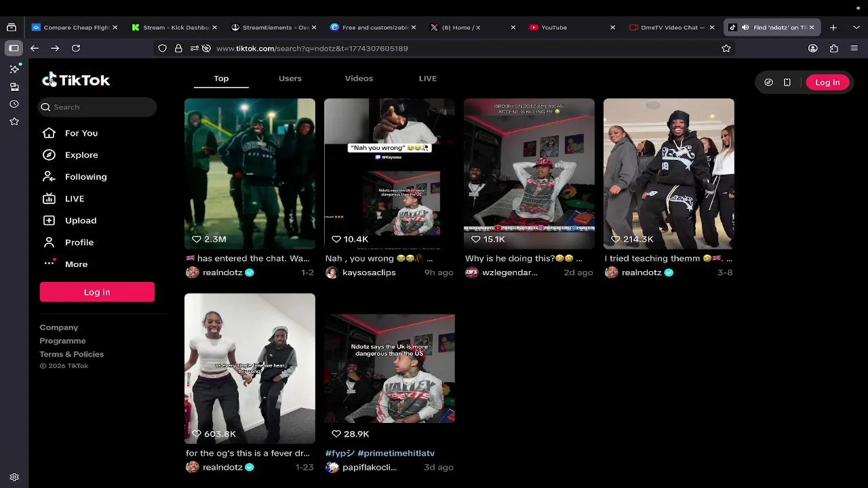This screenshot has height=488, width=868.
Task: Toggle the browser sidebar button
Action: [14, 48]
